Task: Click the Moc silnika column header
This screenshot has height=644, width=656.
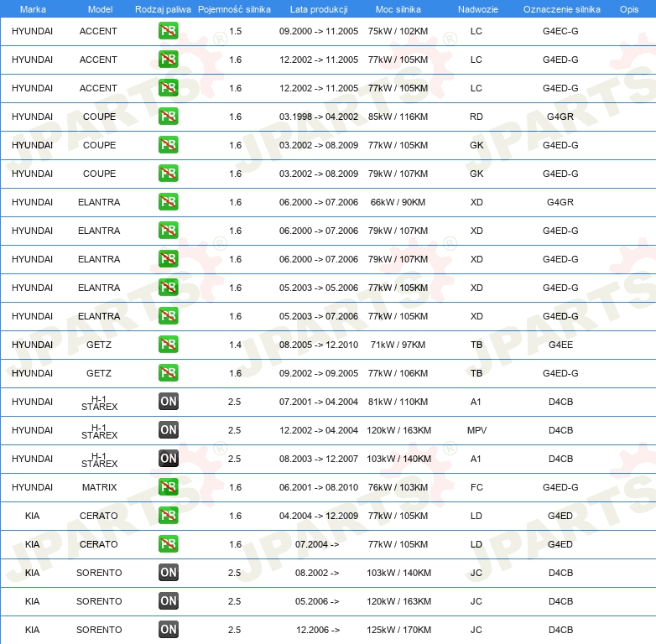Action: [398, 9]
